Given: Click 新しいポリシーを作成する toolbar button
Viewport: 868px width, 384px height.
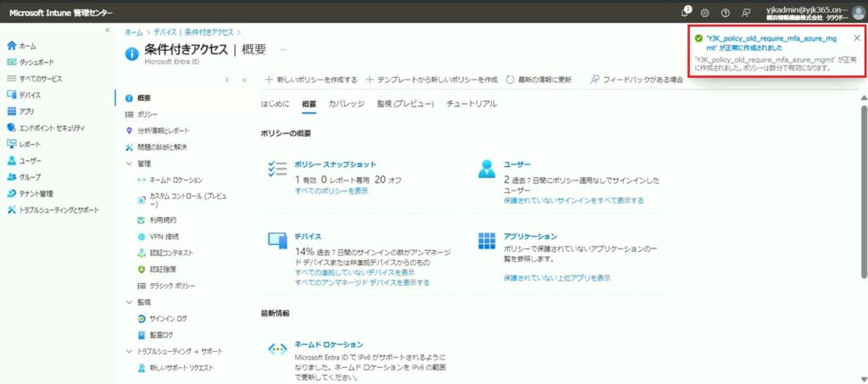Looking at the screenshot, I should [x=311, y=81].
